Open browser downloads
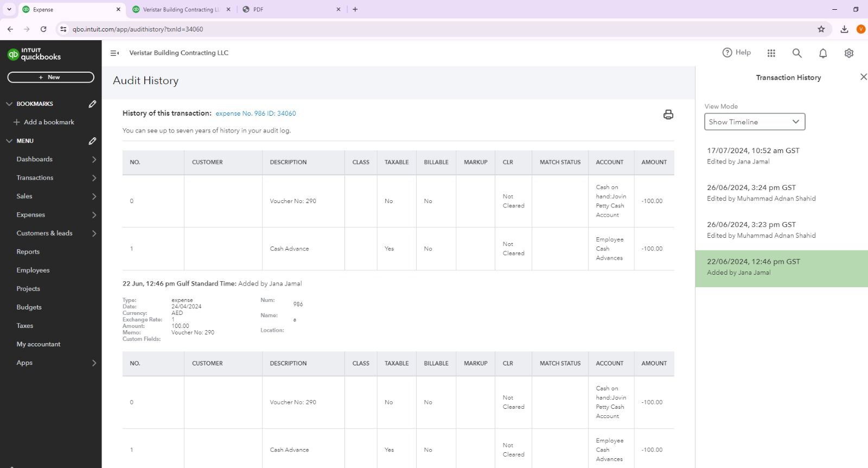The width and height of the screenshot is (868, 468). coord(844,29)
